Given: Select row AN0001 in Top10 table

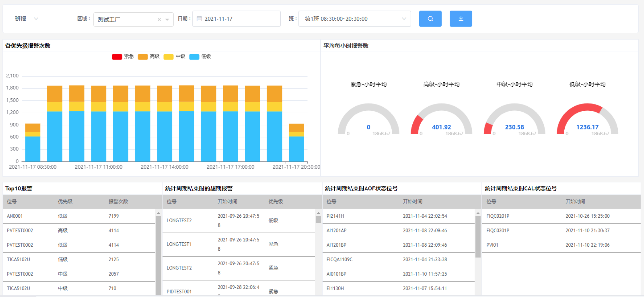Looking at the screenshot, I should (79, 216).
